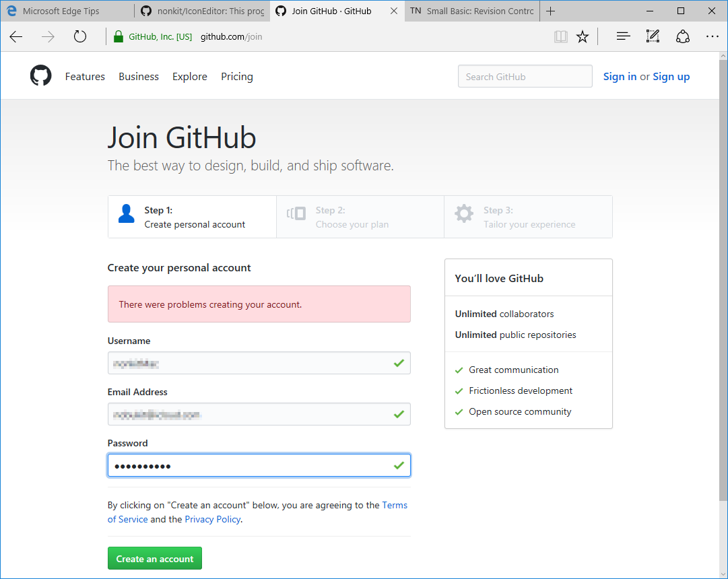This screenshot has height=579, width=728.
Task: Click 'Unlimited collaborators' text
Action: tap(504, 314)
